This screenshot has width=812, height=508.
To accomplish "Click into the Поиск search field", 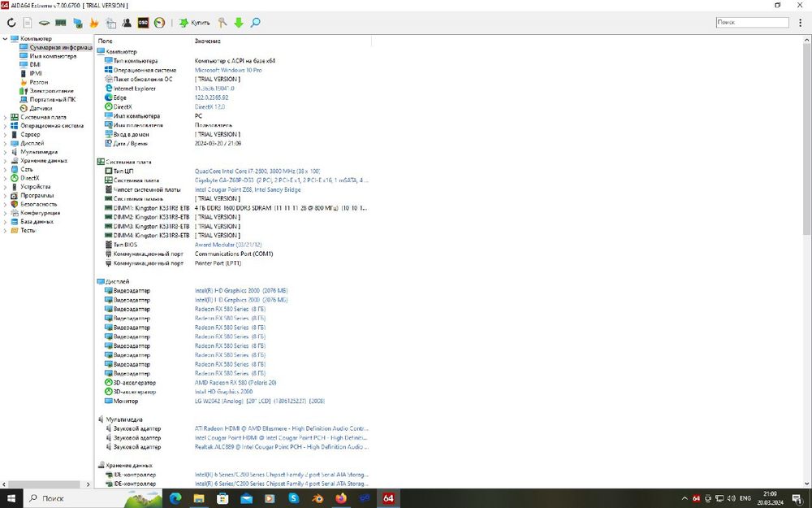I will coord(753,22).
